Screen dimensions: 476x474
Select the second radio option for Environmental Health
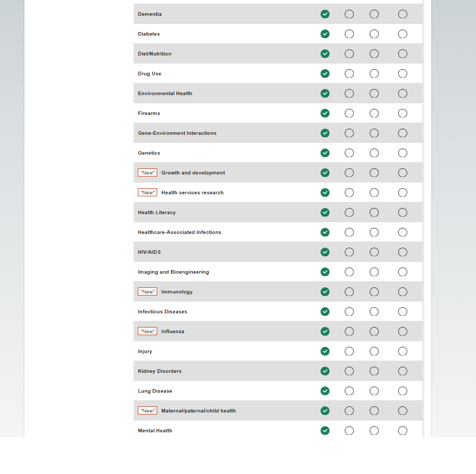[x=349, y=94]
